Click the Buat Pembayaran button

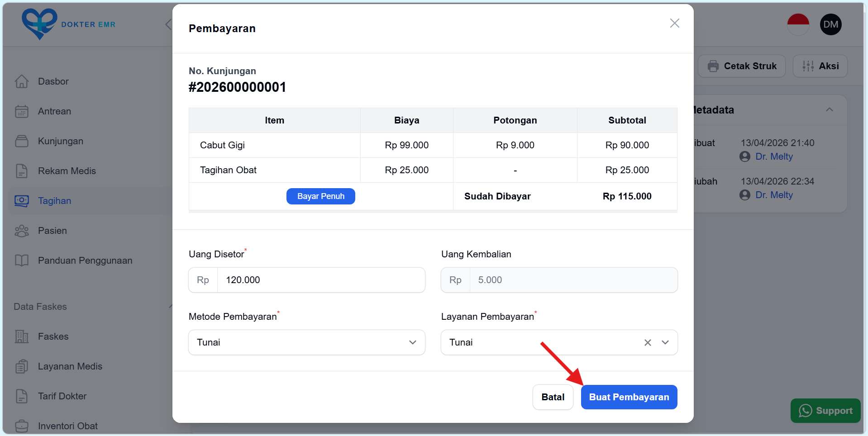629,397
